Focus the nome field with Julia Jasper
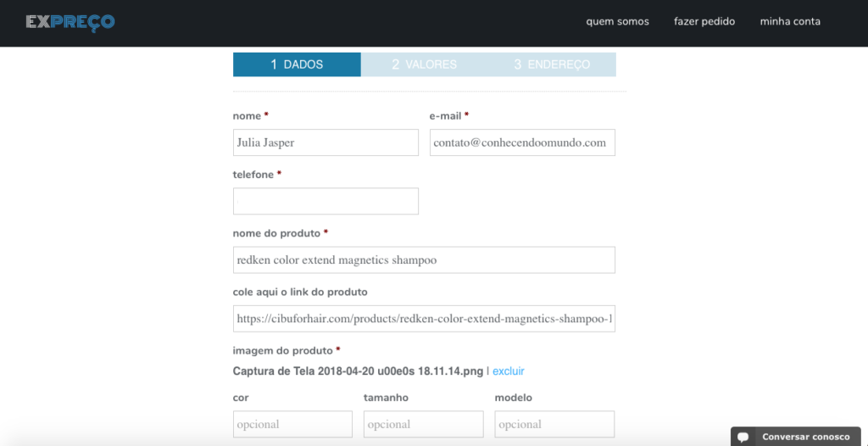The image size is (868, 446). [325, 142]
